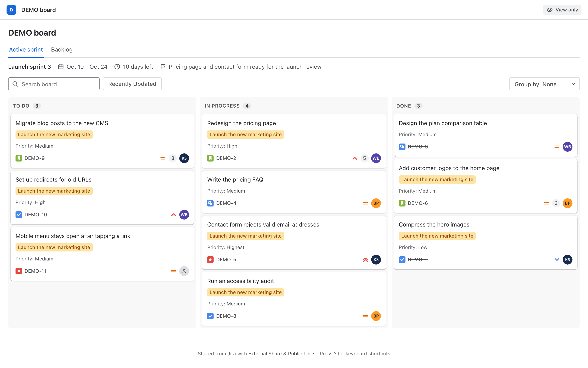Viewport: 588px width, 368px height.
Task: Click the low priority chevron on DEMO-7
Action: [x=557, y=260]
